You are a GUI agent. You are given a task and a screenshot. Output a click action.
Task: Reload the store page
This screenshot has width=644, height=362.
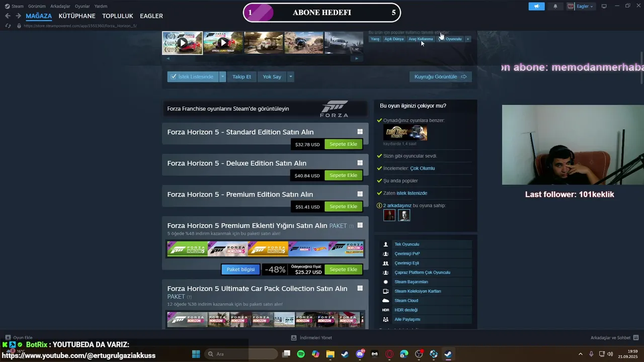coord(8,26)
